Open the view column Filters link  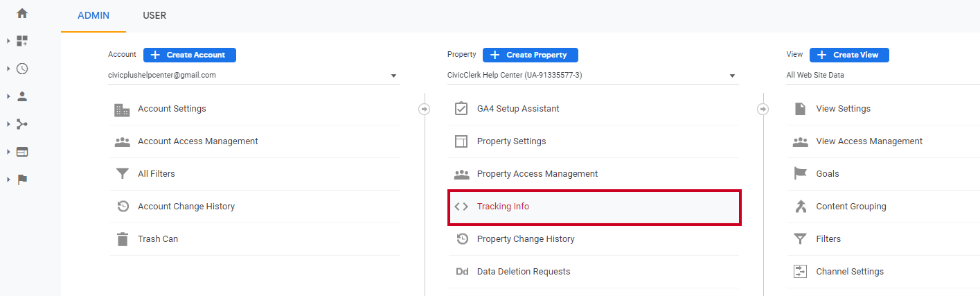(x=828, y=239)
